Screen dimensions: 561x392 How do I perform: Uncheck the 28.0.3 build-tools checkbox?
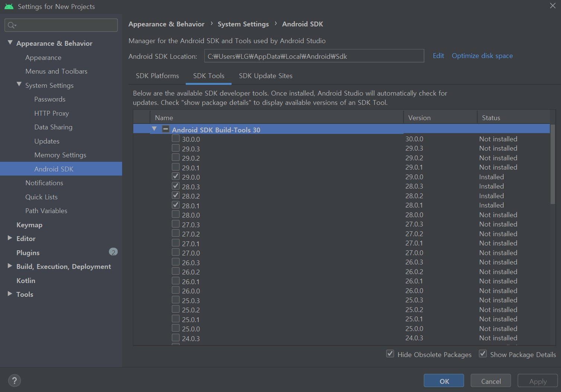pyautogui.click(x=176, y=186)
